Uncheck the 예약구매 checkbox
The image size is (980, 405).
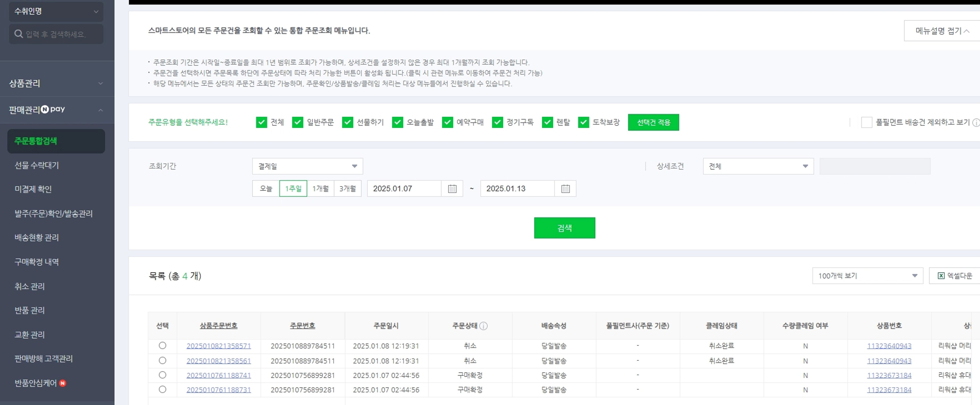[x=447, y=122]
